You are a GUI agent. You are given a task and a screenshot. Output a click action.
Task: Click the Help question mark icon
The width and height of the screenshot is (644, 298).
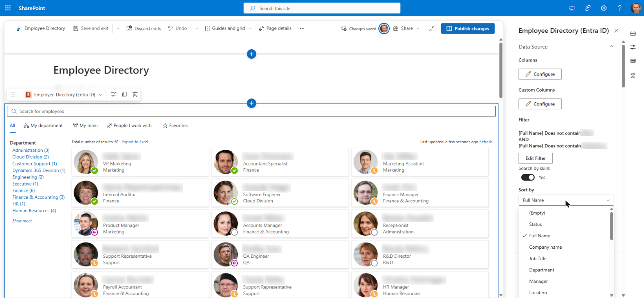(620, 8)
